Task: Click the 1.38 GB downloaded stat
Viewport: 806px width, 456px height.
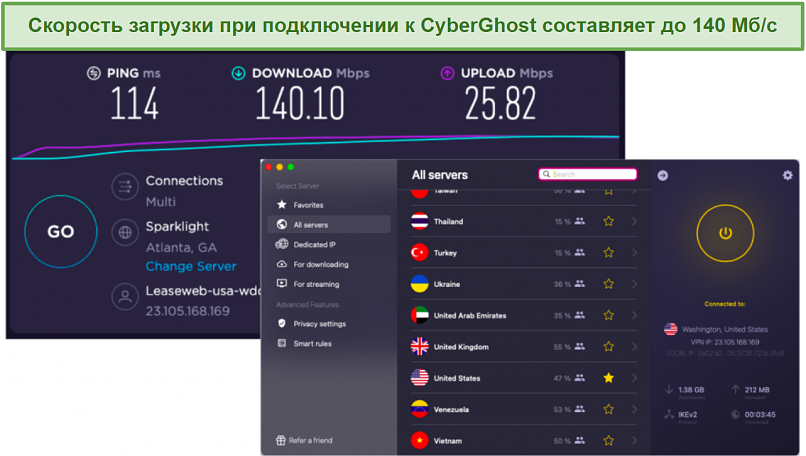Action: 691,390
